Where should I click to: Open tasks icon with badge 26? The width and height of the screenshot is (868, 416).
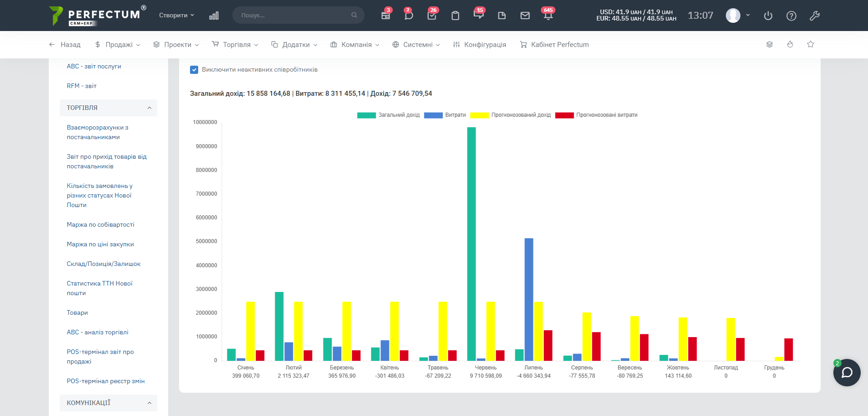[432, 16]
